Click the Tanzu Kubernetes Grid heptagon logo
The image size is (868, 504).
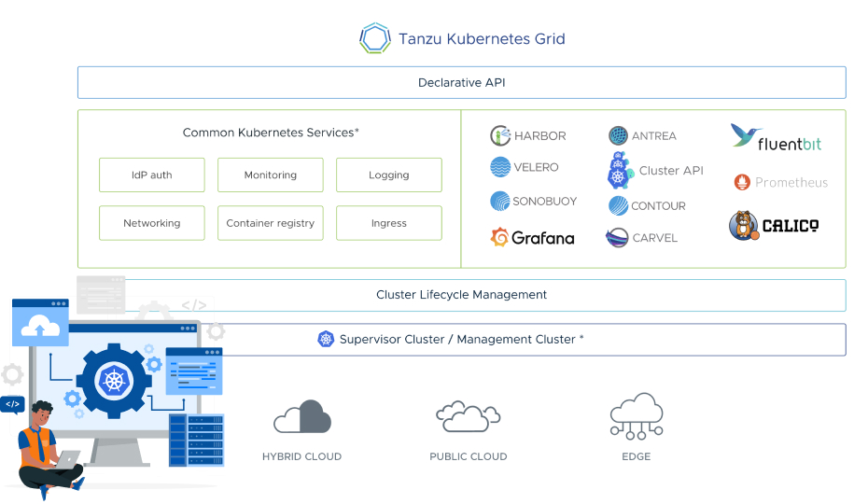tap(375, 38)
